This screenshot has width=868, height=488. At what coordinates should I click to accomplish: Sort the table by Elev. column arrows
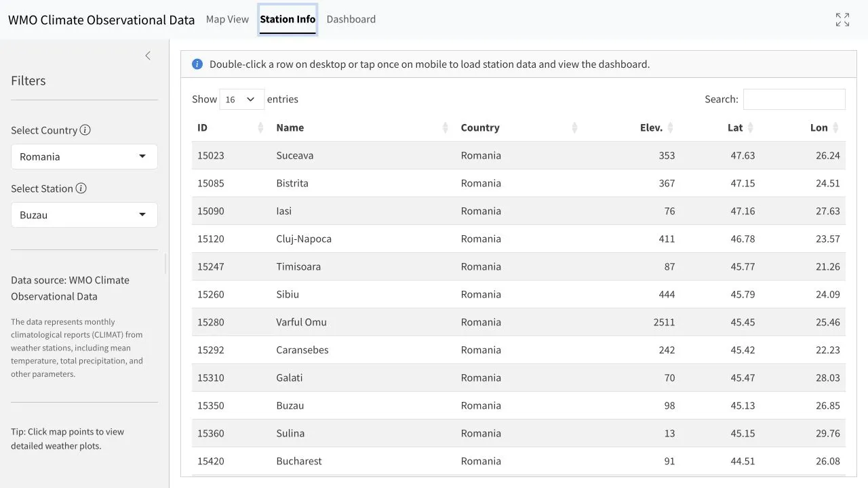click(671, 127)
